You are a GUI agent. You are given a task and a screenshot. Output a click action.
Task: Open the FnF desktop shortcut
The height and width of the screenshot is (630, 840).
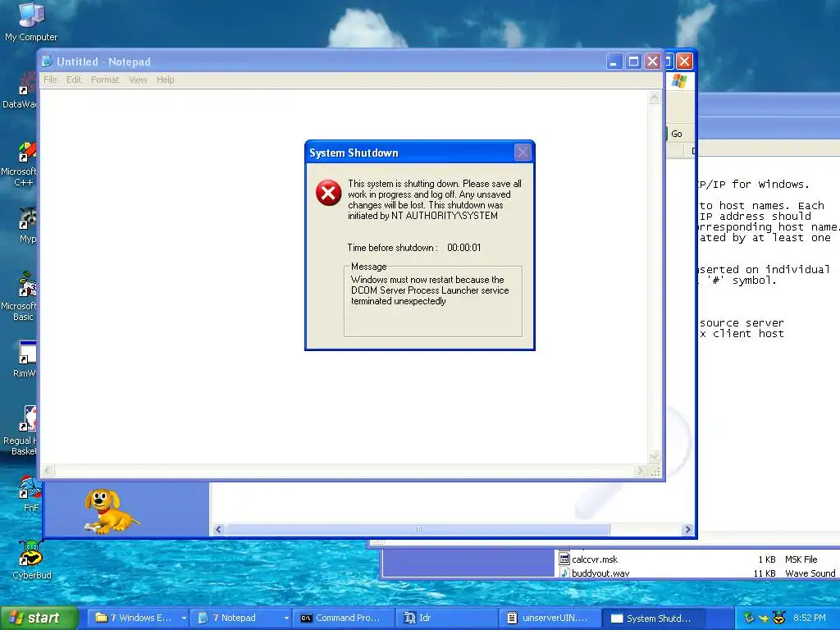click(x=29, y=493)
